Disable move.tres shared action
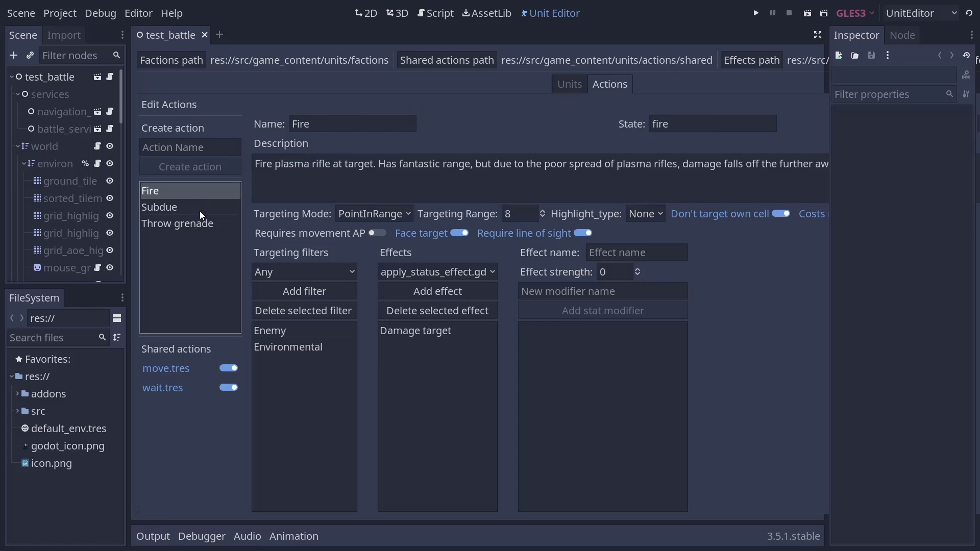The width and height of the screenshot is (980, 551). [229, 368]
